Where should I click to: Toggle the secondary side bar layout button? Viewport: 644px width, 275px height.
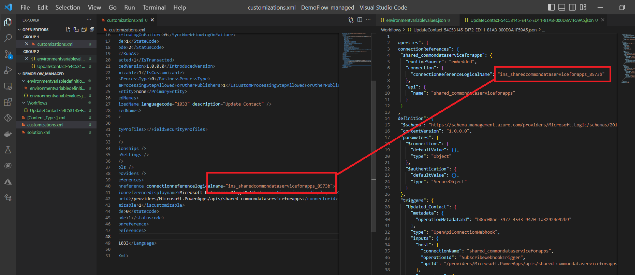click(572, 7)
